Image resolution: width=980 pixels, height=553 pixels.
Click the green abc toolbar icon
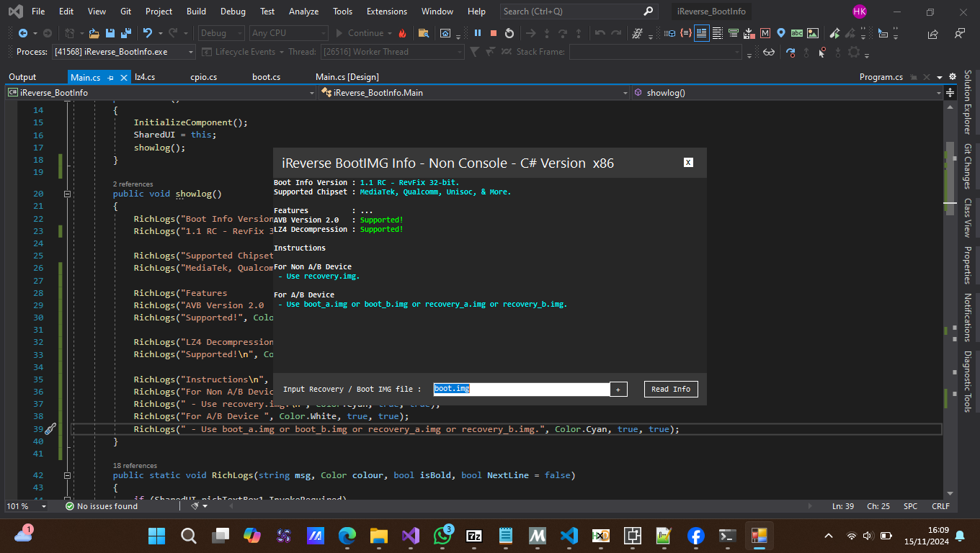click(x=797, y=33)
